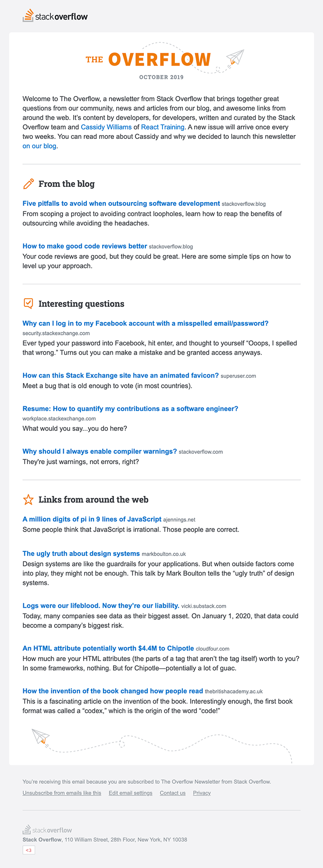Viewport: 323px width, 868px height.
Task: Follow the 'on our blog' link
Action: (39, 146)
